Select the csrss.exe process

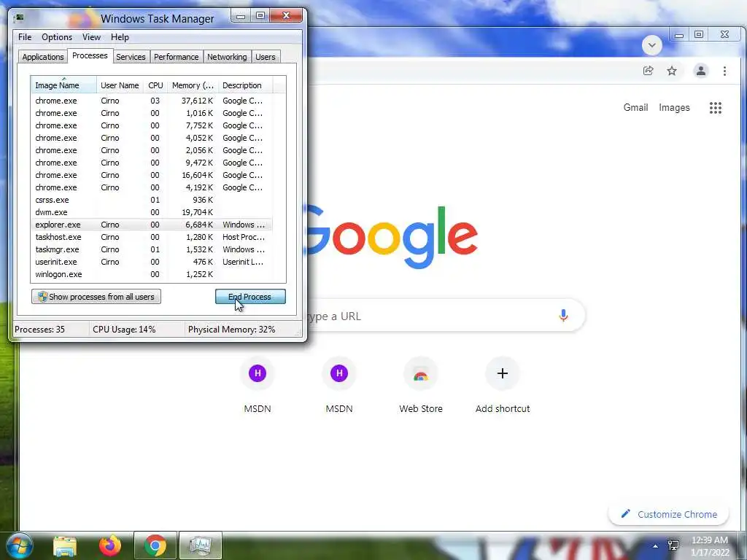point(152,200)
